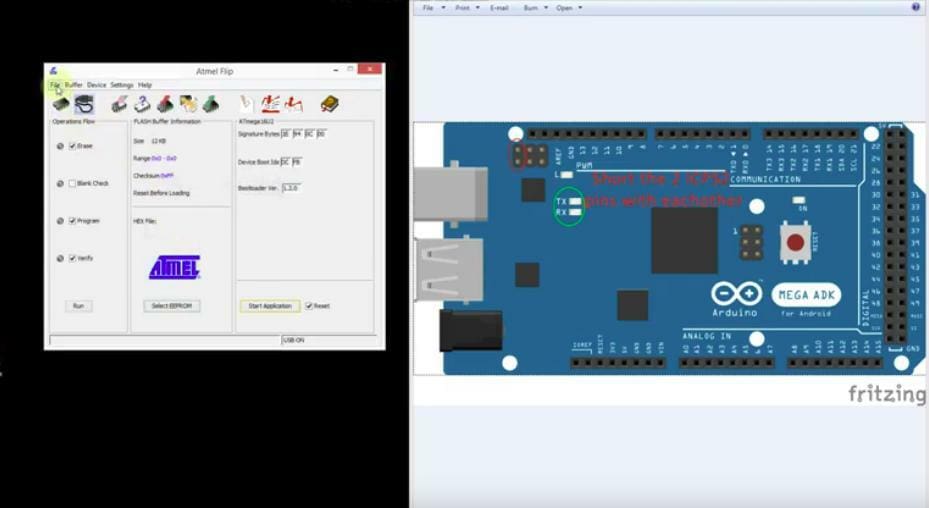
Task: Toggle the Erase checkbox
Action: click(x=72, y=146)
